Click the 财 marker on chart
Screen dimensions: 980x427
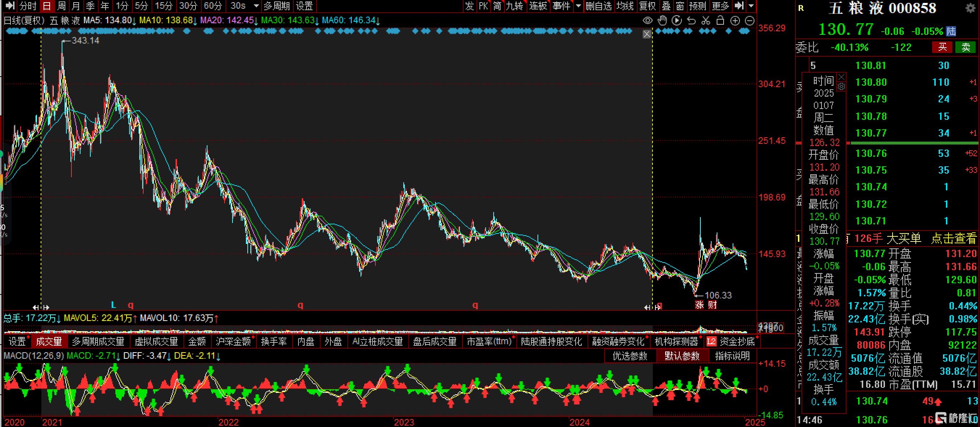pos(712,305)
